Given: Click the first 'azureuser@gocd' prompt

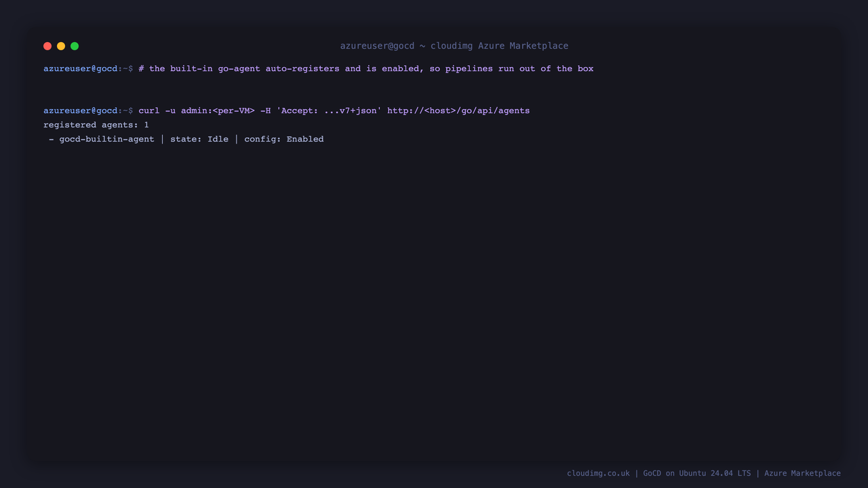Looking at the screenshot, I should click(x=81, y=68).
